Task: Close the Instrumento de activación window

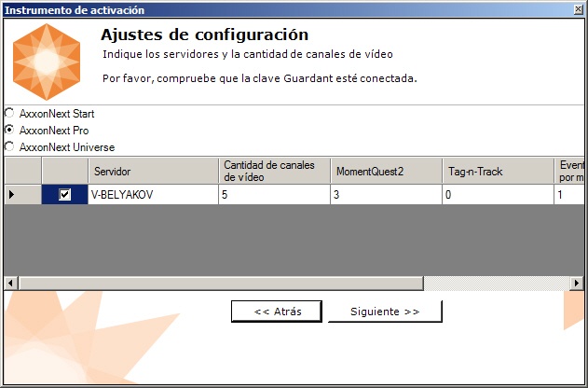Action: (x=579, y=9)
